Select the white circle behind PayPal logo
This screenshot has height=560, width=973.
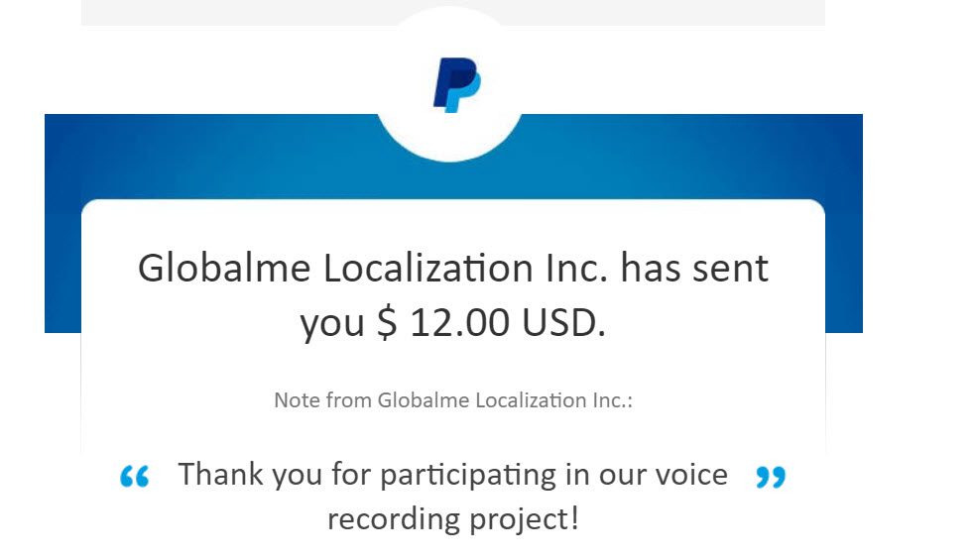point(450,83)
